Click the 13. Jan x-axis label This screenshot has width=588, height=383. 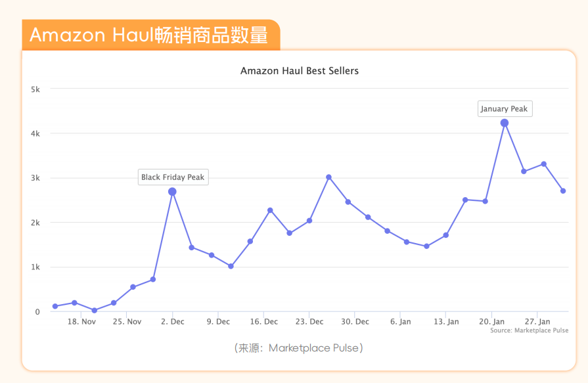point(446,321)
